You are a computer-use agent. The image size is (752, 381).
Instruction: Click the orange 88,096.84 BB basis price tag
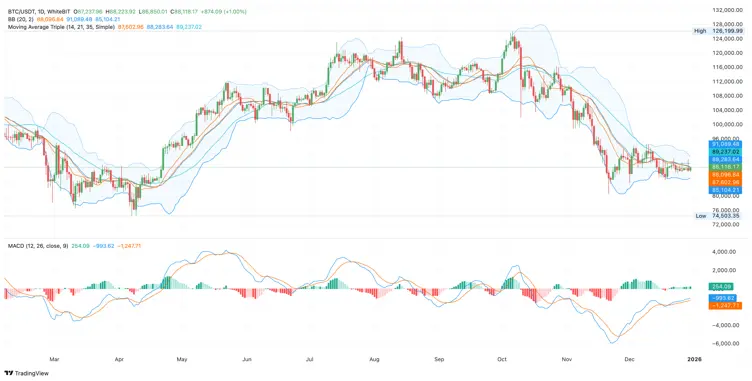[x=725, y=175]
